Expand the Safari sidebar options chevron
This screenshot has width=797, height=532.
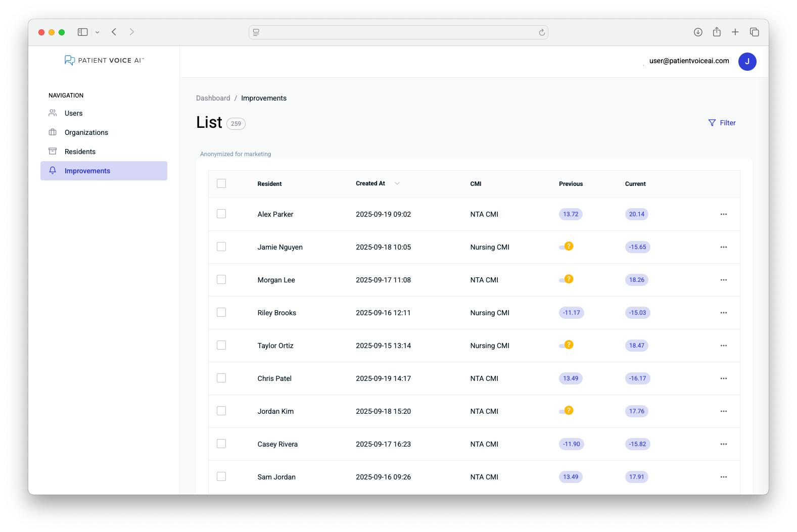coord(98,32)
